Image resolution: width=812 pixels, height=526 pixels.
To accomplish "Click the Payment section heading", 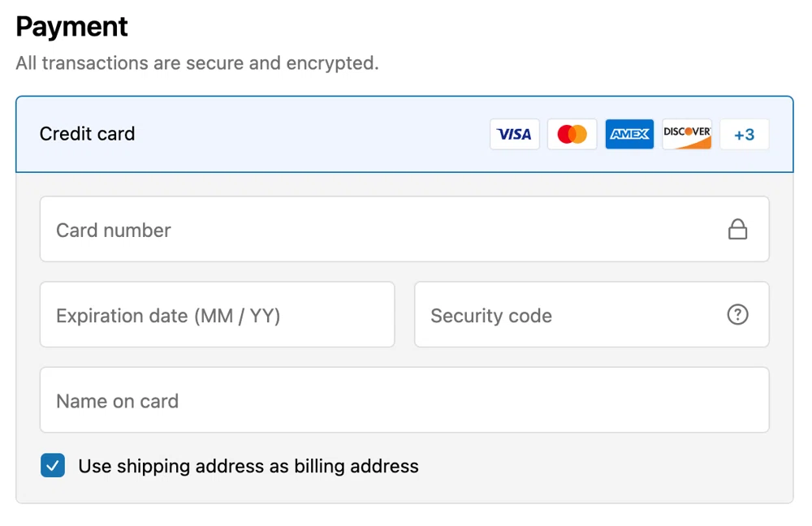I will (71, 26).
